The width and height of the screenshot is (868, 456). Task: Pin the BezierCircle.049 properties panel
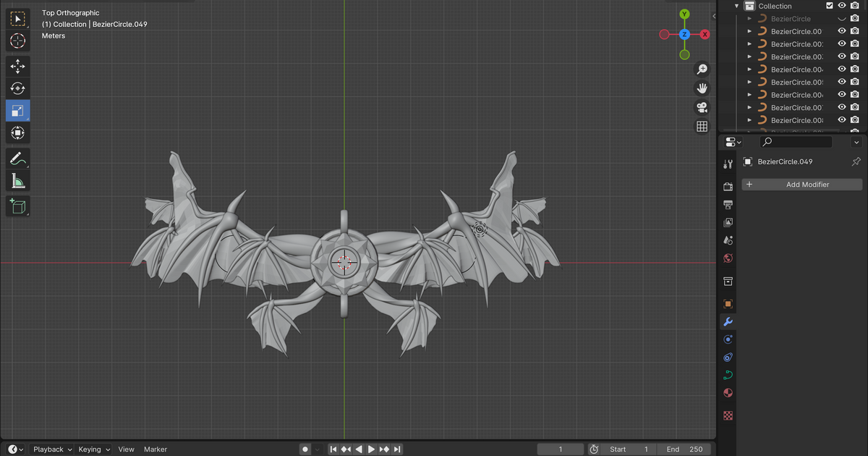(856, 162)
